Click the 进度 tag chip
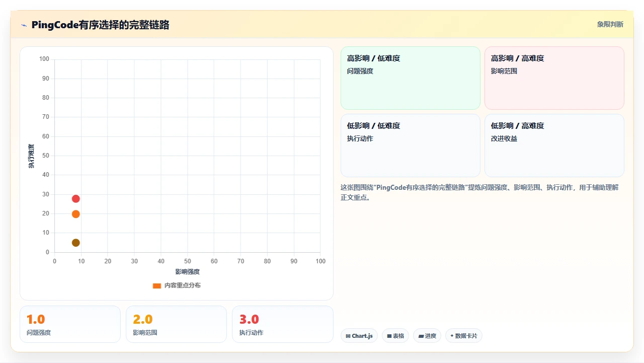The width and height of the screenshot is (644, 363). (x=427, y=336)
